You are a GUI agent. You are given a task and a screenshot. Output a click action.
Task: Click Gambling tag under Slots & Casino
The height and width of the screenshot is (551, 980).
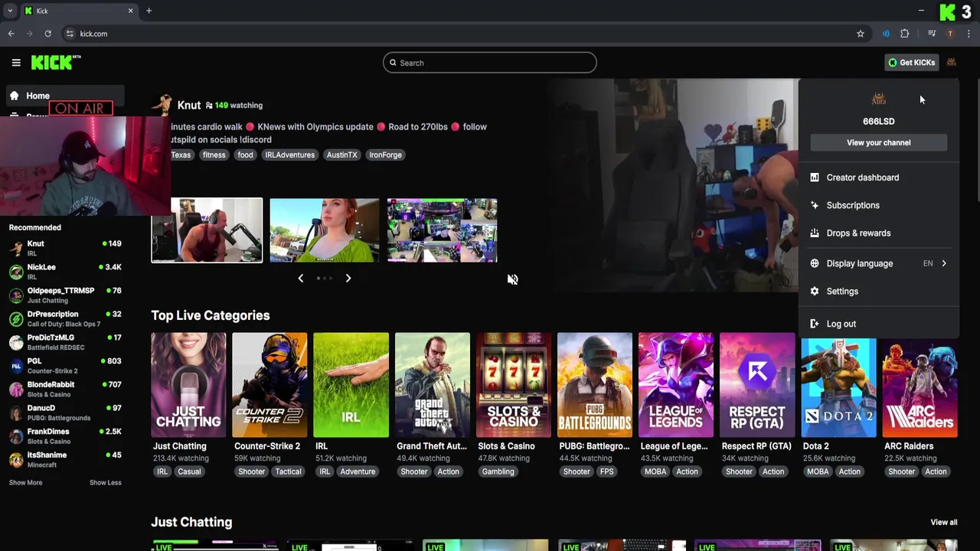(x=498, y=471)
